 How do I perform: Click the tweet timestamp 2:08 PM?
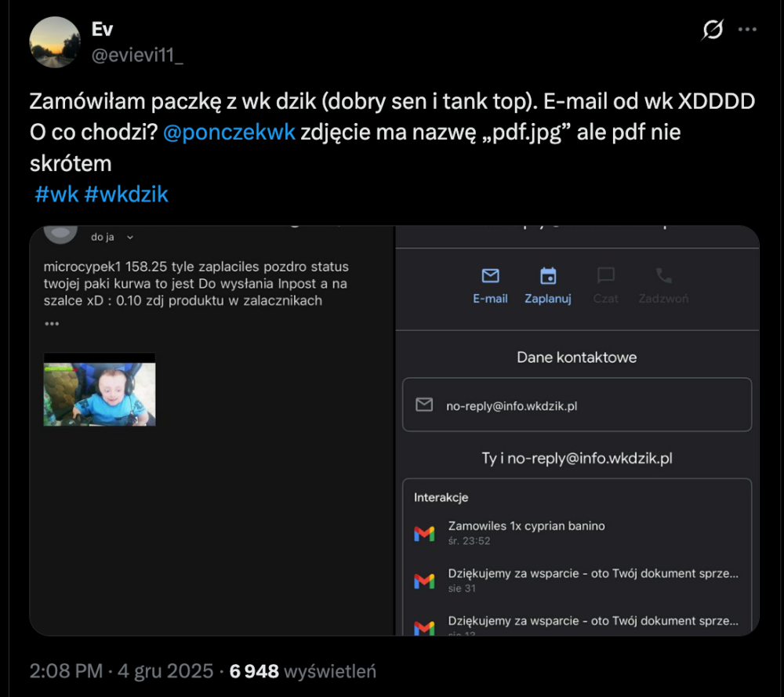[x=66, y=671]
